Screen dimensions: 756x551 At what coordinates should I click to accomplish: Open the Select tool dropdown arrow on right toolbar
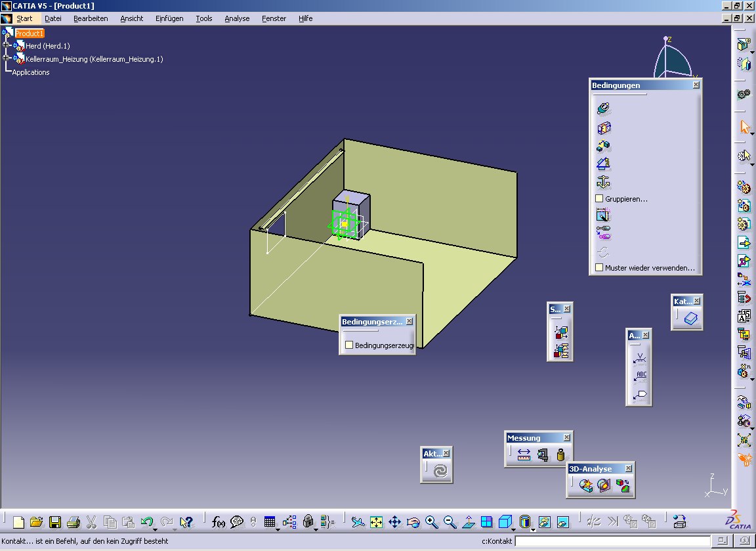click(x=752, y=134)
